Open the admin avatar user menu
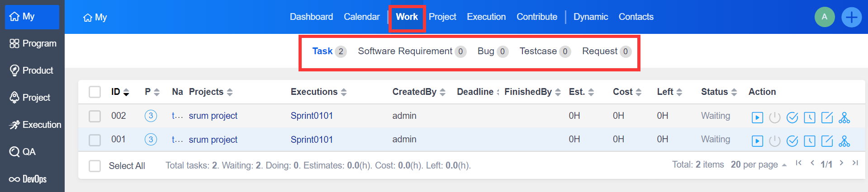Image resolution: width=868 pixels, height=192 pixels. pos(824,17)
